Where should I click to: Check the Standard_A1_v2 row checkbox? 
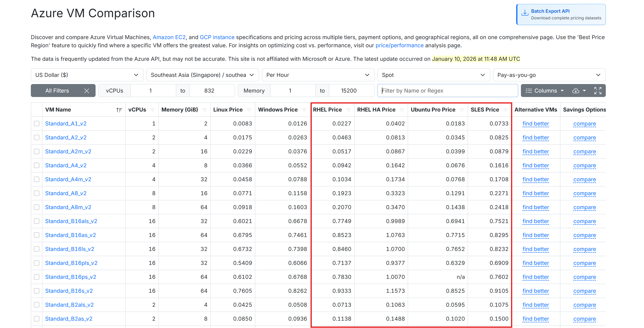(x=37, y=124)
